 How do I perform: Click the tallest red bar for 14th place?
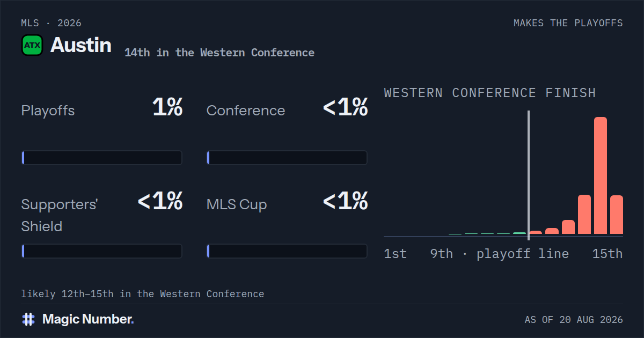pyautogui.click(x=601, y=175)
